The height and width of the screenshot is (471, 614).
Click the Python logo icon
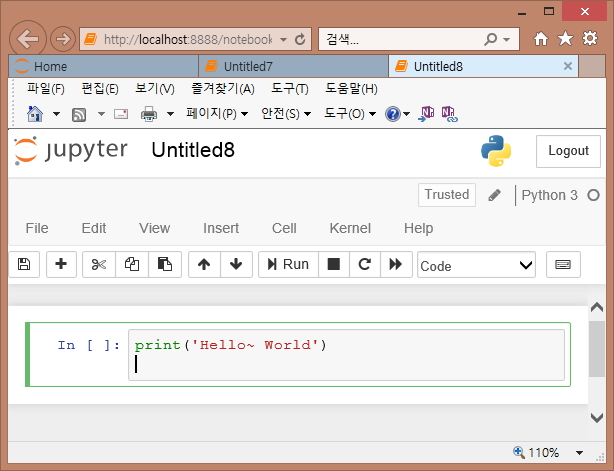click(496, 151)
